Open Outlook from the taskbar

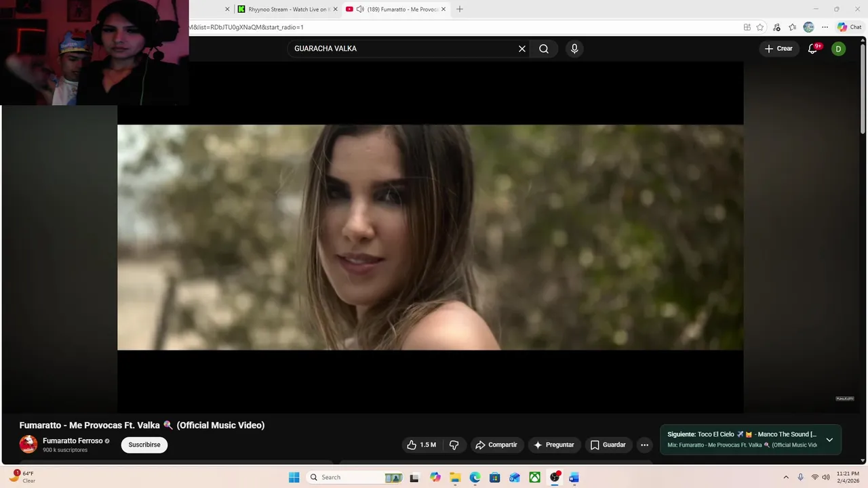click(515, 477)
